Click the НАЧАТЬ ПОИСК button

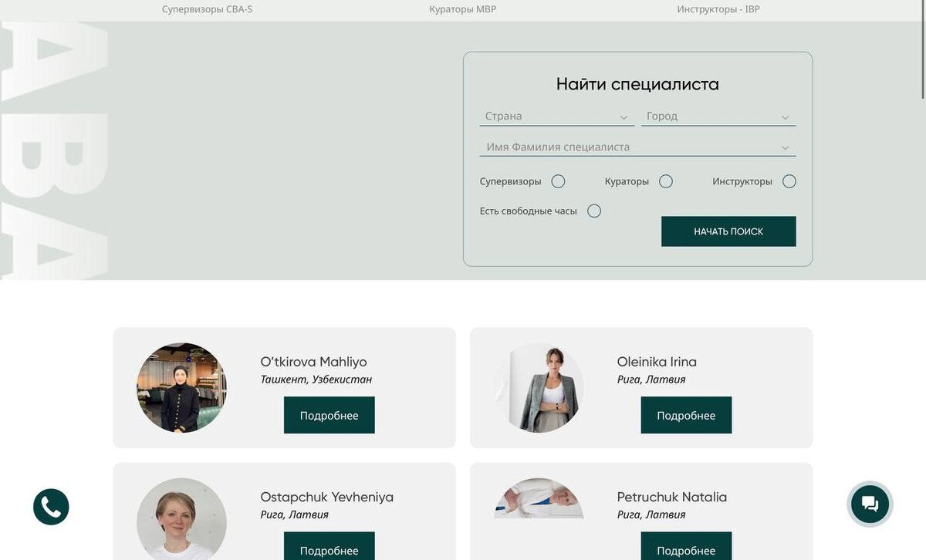point(728,231)
